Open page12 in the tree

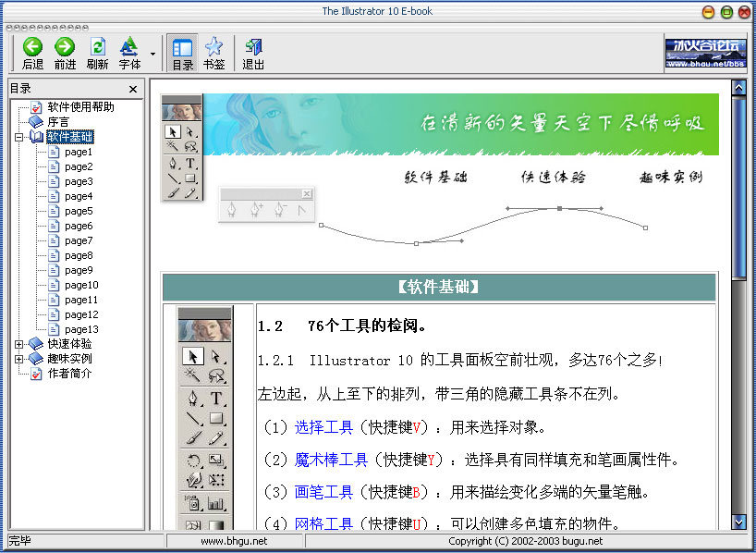click(81, 314)
